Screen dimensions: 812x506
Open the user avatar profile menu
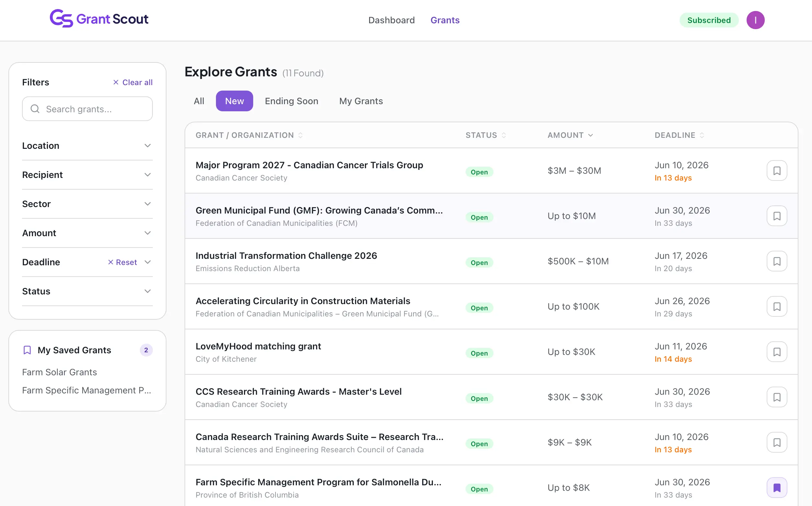[x=755, y=20]
